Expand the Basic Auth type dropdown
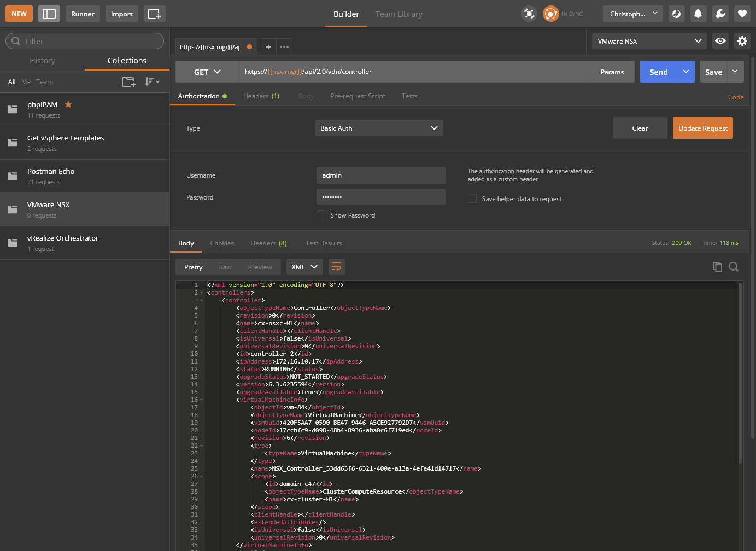Image resolution: width=756 pixels, height=551 pixels. pos(379,128)
